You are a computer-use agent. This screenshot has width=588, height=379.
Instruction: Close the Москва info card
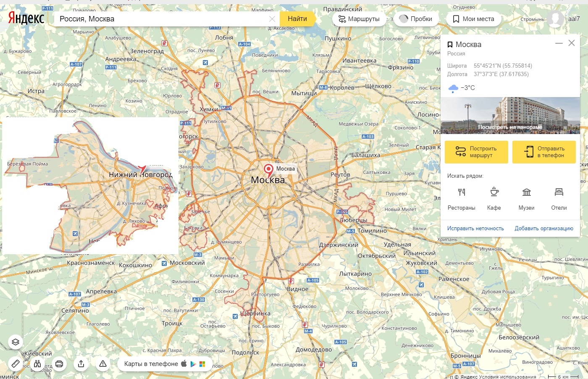572,43
